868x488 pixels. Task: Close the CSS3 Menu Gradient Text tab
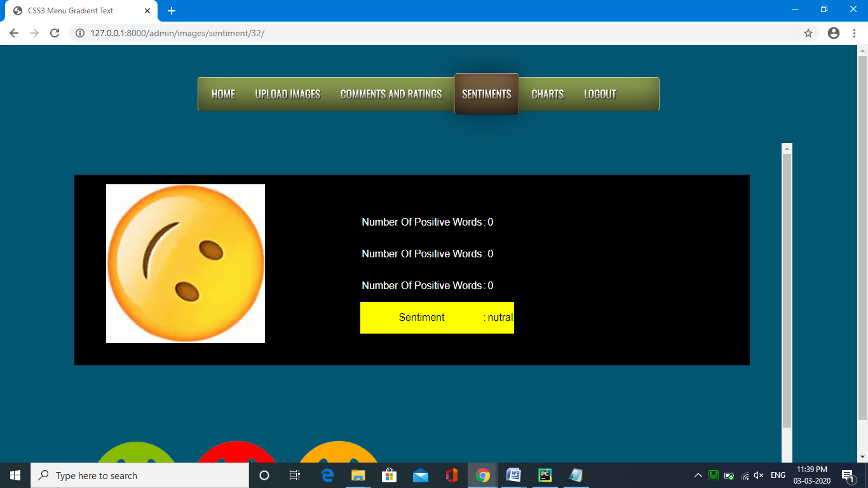coord(147,11)
